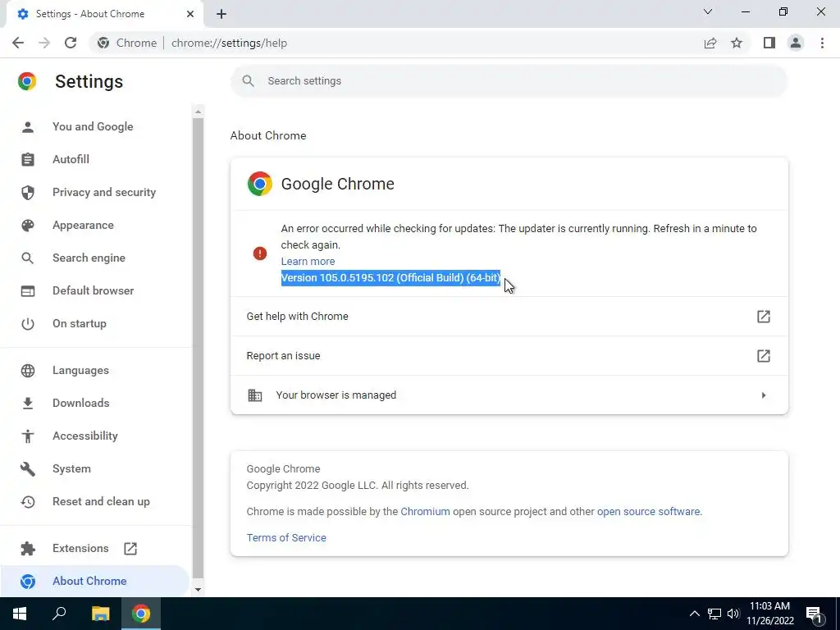Expand Your browser is managed arrow
This screenshot has width=840, height=630.
pyautogui.click(x=764, y=395)
